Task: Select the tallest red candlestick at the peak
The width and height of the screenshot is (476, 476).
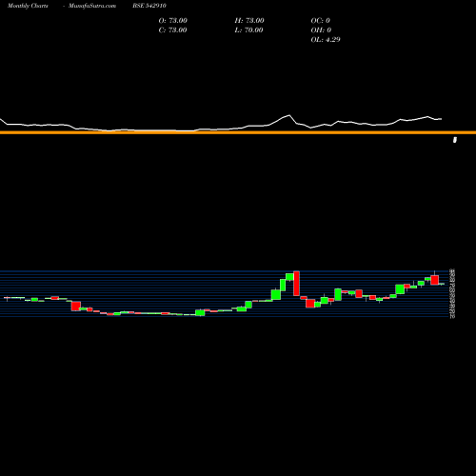Action: pyautogui.click(x=296, y=284)
